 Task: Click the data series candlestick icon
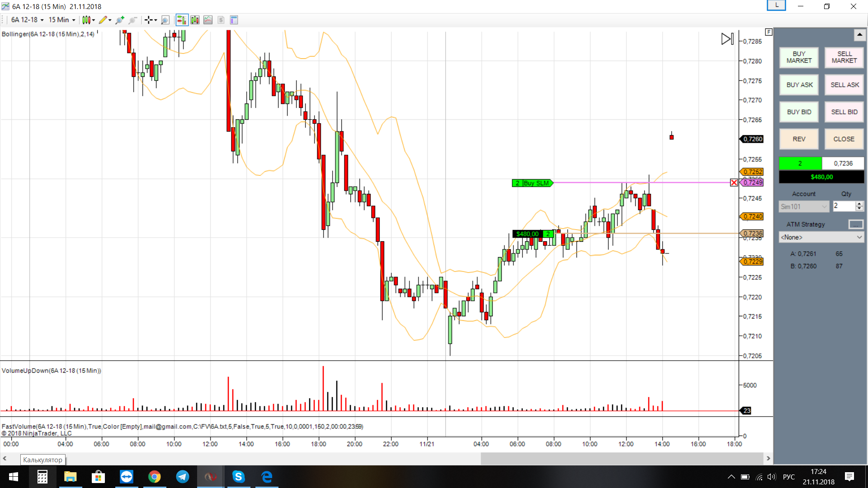point(195,20)
